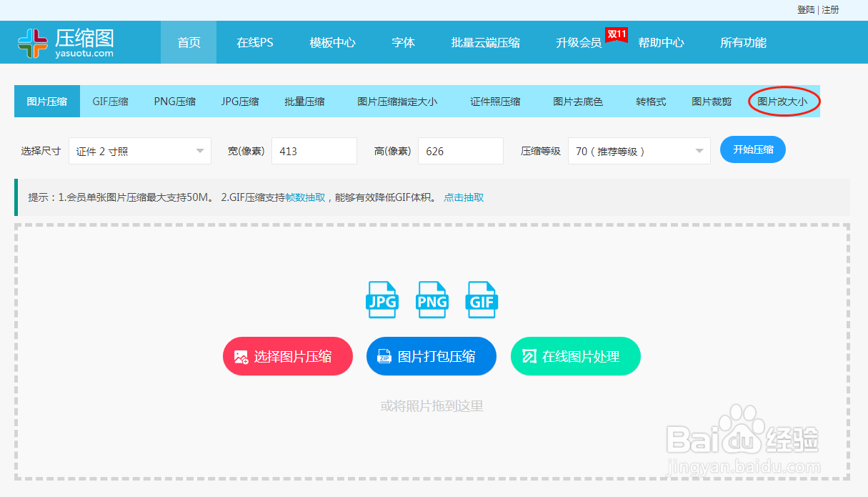Screen dimensions: 868x497
Task: Switch to the 图片压缩 tab
Action: point(47,102)
